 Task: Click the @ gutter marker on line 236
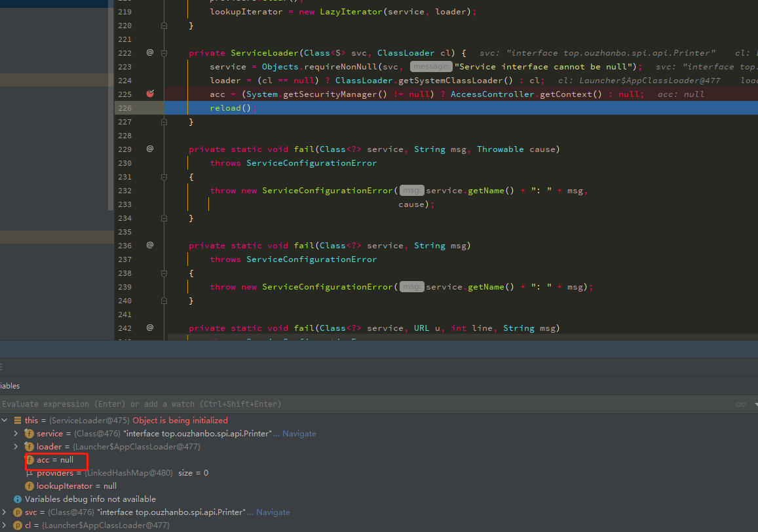[150, 245]
